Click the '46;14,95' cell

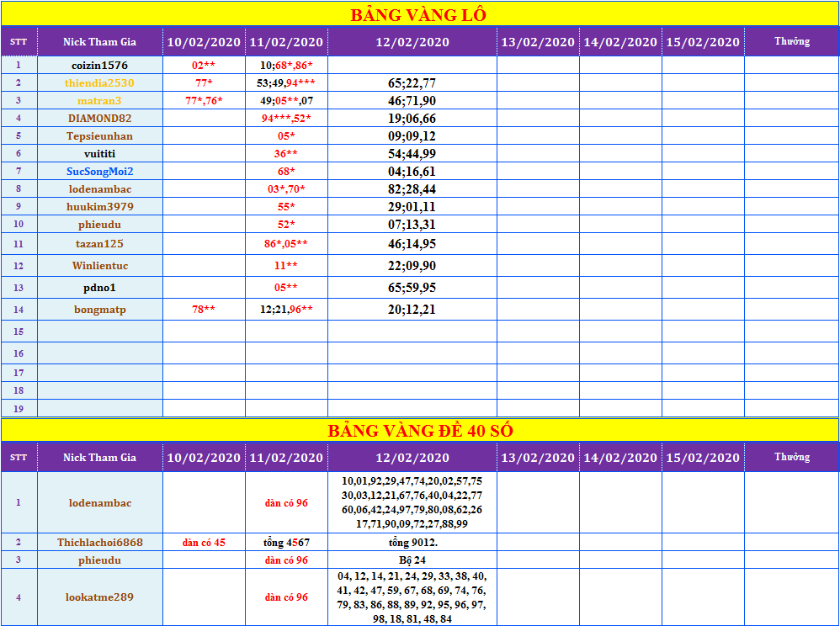(412, 244)
